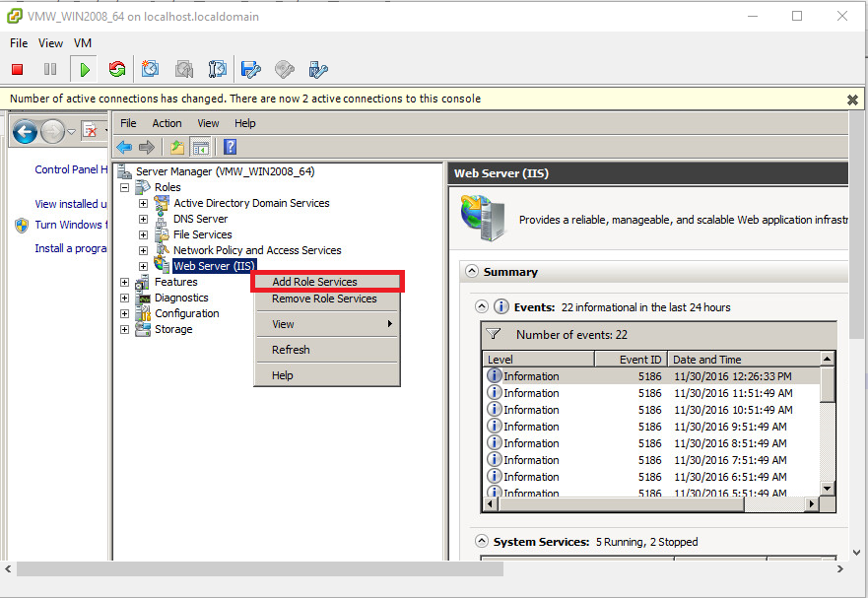Viewport: 868px width, 598px height.
Task: Click the USB device connect icon
Action: [x=317, y=69]
